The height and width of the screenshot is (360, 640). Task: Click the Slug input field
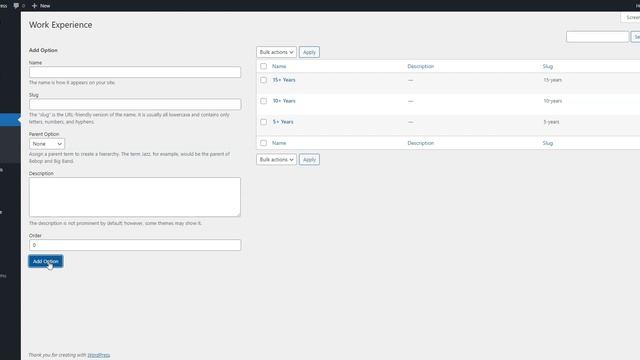pos(135,104)
